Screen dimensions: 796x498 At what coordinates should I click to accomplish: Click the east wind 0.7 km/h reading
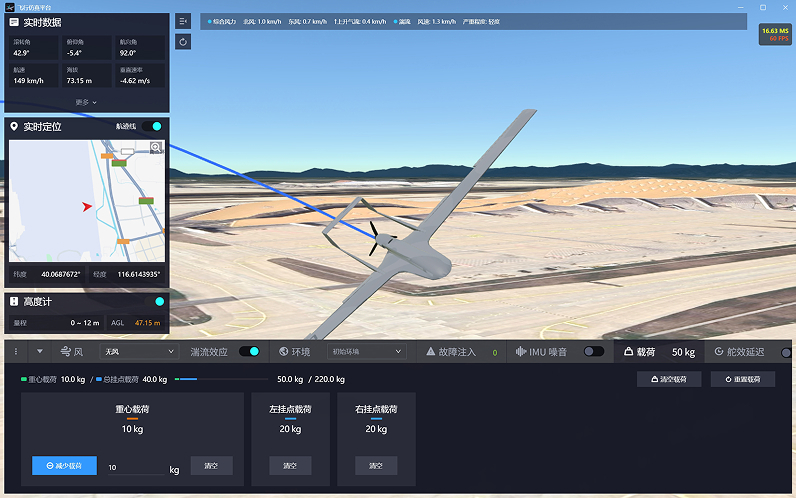coord(307,22)
